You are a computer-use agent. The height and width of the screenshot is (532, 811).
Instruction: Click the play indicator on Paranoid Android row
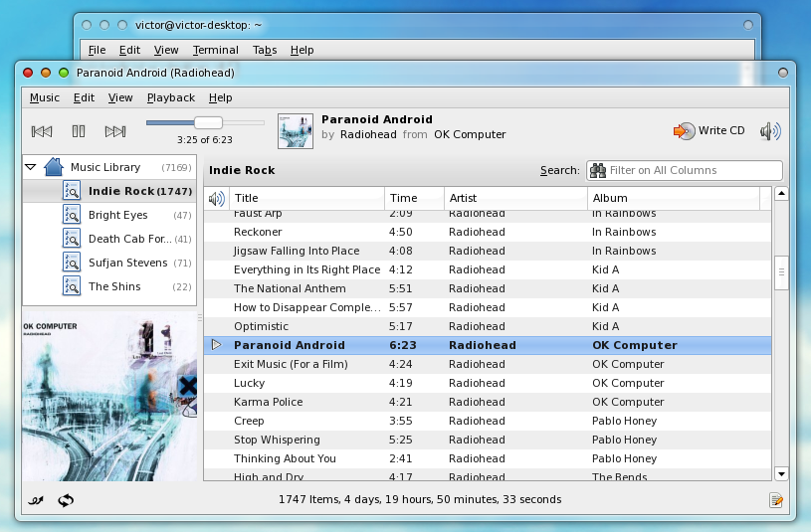(217, 345)
